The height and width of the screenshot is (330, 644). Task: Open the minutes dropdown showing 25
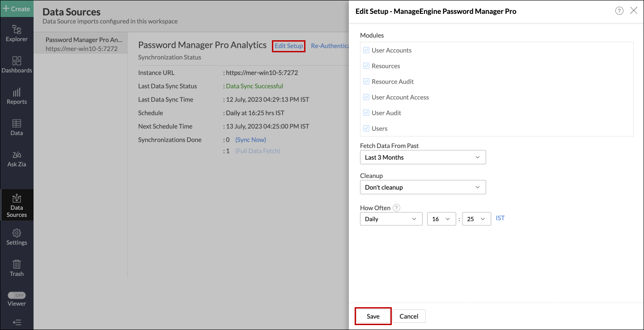(x=476, y=219)
